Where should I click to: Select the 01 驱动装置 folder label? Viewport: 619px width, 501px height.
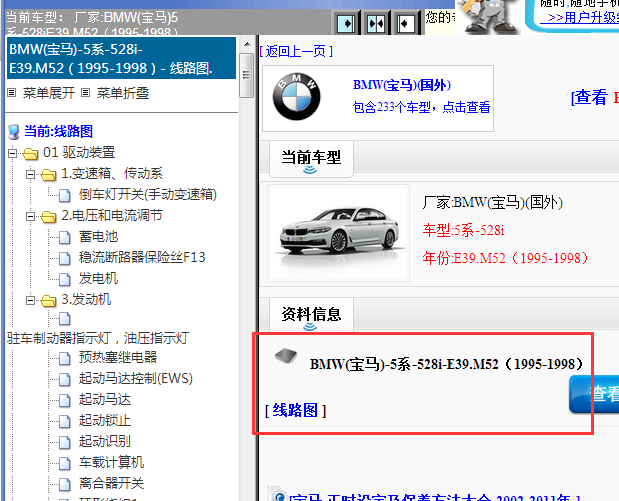click(79, 152)
